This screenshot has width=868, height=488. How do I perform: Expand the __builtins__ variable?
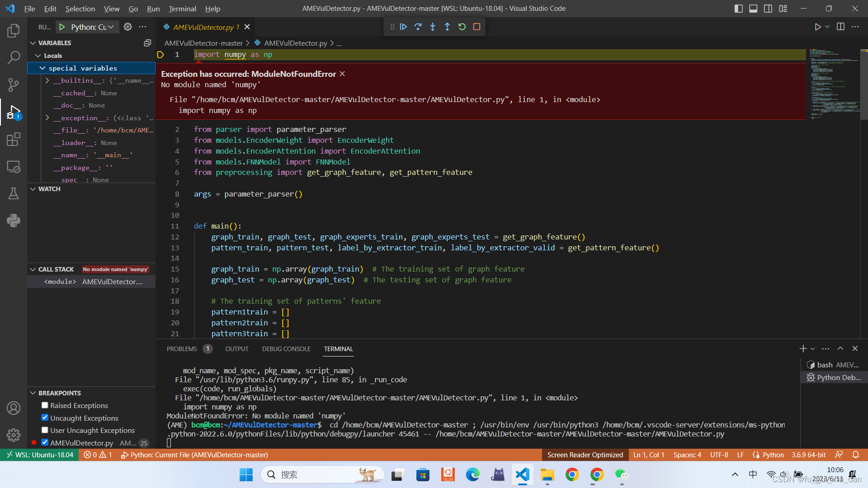(x=47, y=80)
